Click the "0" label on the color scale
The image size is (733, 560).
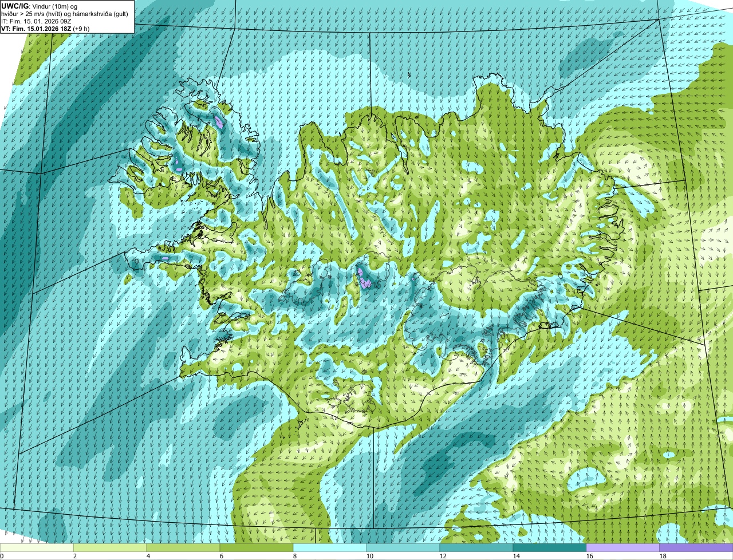[x=2, y=556]
